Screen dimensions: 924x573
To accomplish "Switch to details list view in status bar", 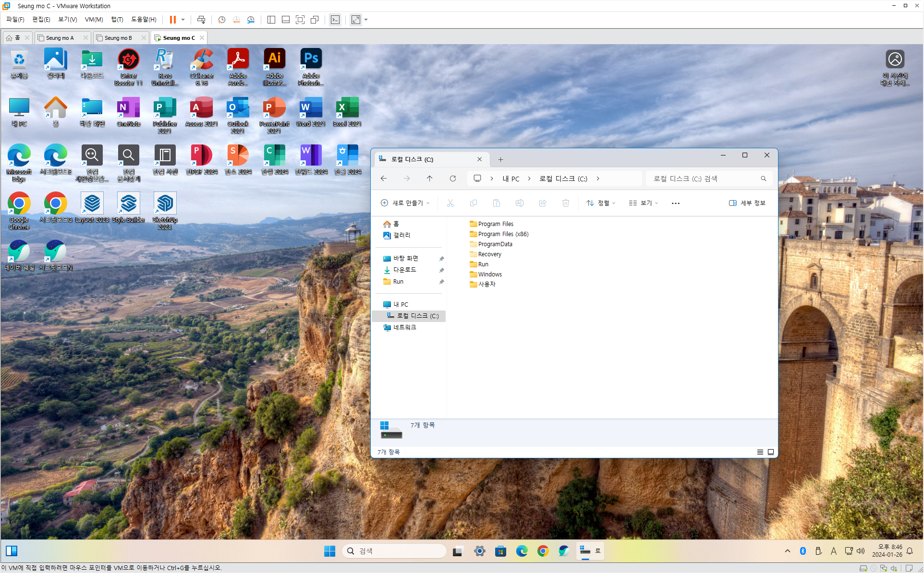I will tap(760, 452).
